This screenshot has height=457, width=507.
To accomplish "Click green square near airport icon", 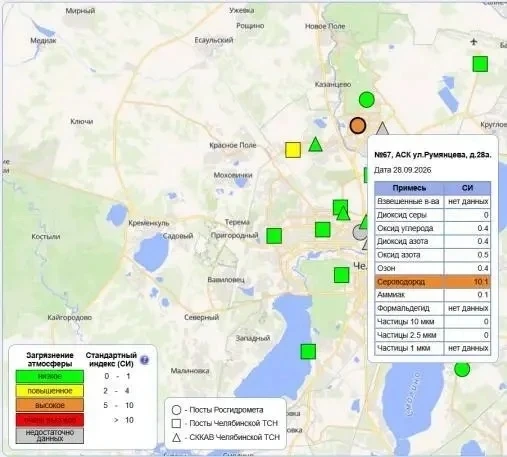I will 480,64.
